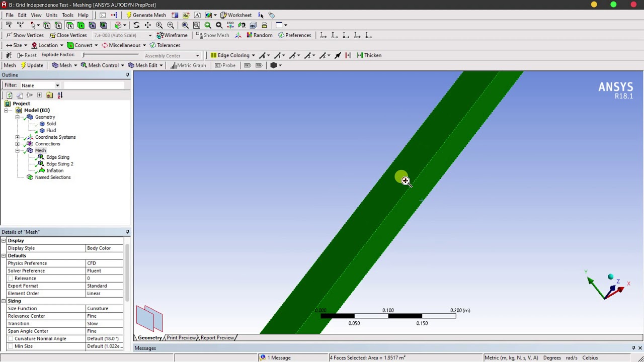Toggle Wireframe display mode
The width and height of the screenshot is (644, 362).
point(172,35)
